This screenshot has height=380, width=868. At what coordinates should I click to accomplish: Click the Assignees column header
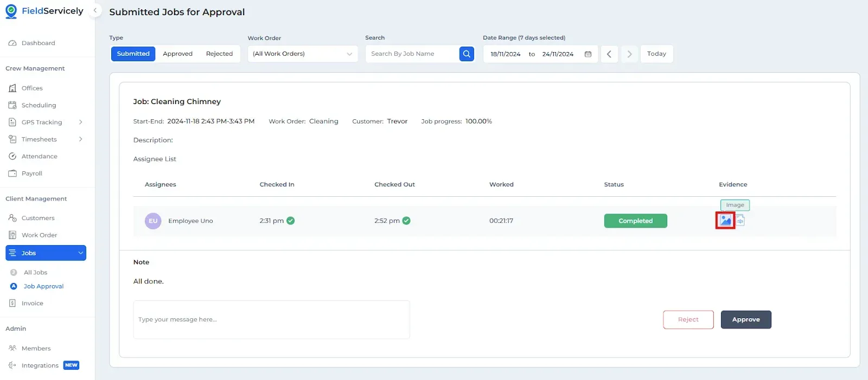[160, 184]
